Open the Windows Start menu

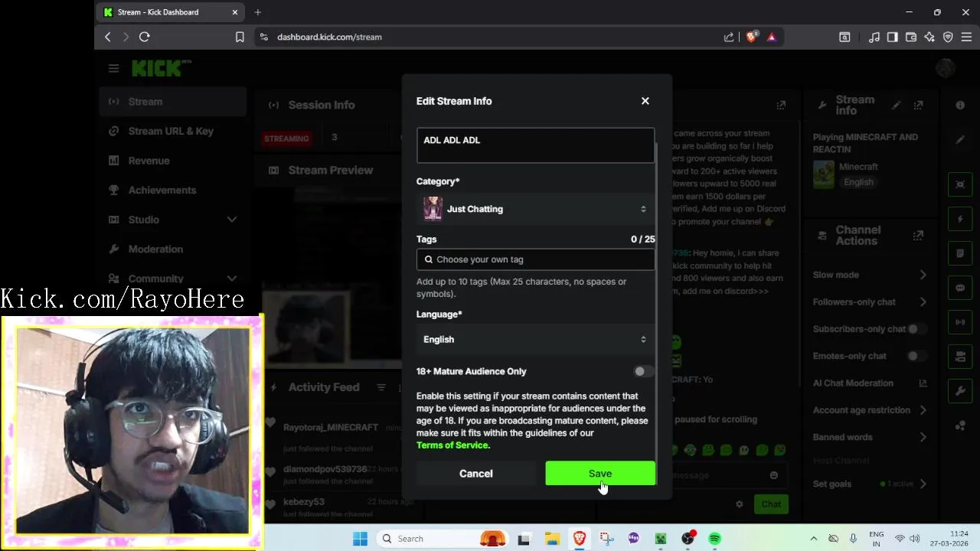pos(360,539)
